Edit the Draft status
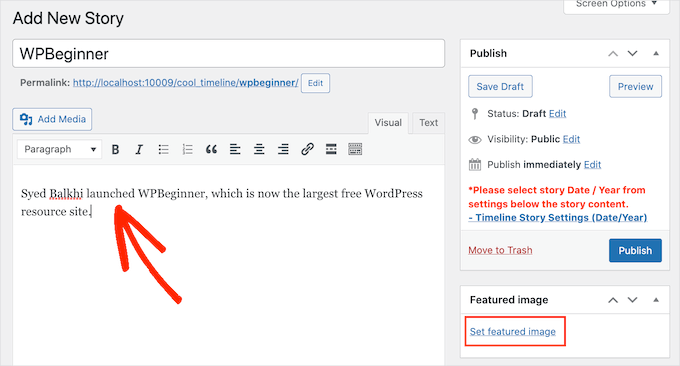The width and height of the screenshot is (680, 366). pyautogui.click(x=557, y=114)
